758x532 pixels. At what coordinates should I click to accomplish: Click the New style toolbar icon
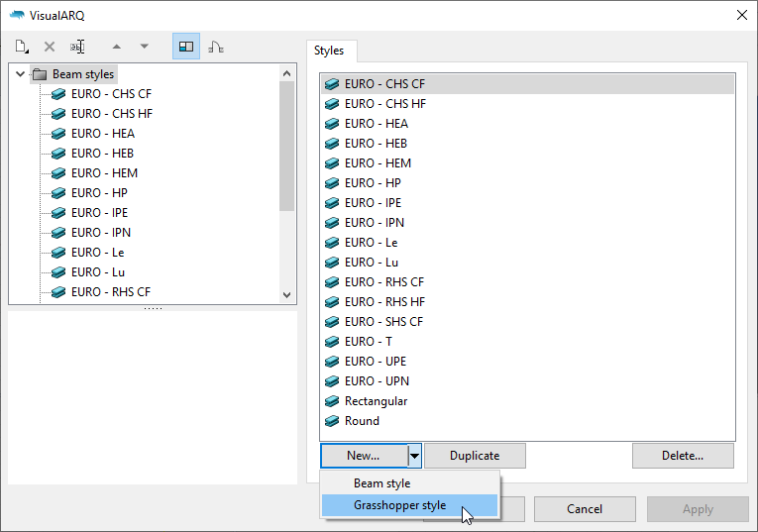pos(22,47)
